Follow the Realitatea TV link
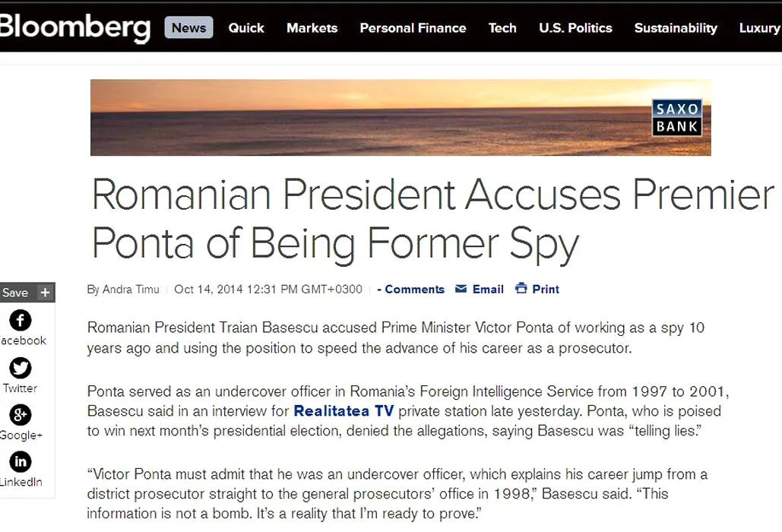This screenshot has height=532, width=782. [343, 412]
